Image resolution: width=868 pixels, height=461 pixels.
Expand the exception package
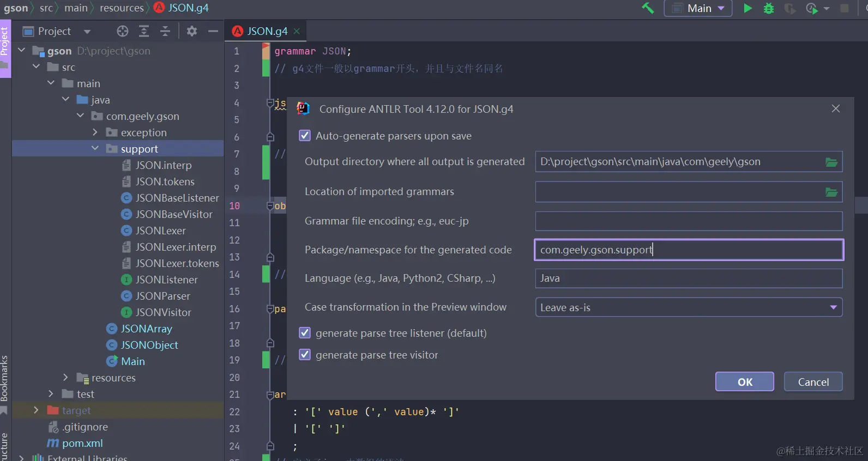pos(95,132)
